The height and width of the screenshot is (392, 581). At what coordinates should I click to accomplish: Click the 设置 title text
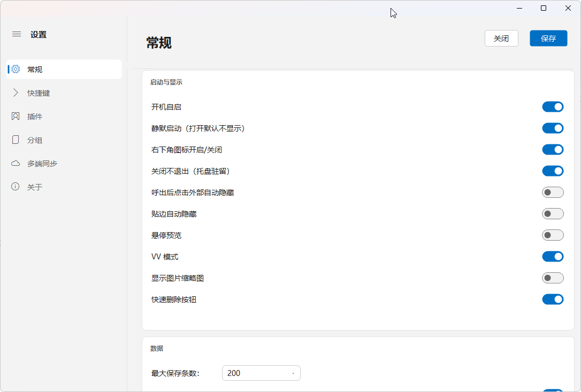[x=39, y=34]
